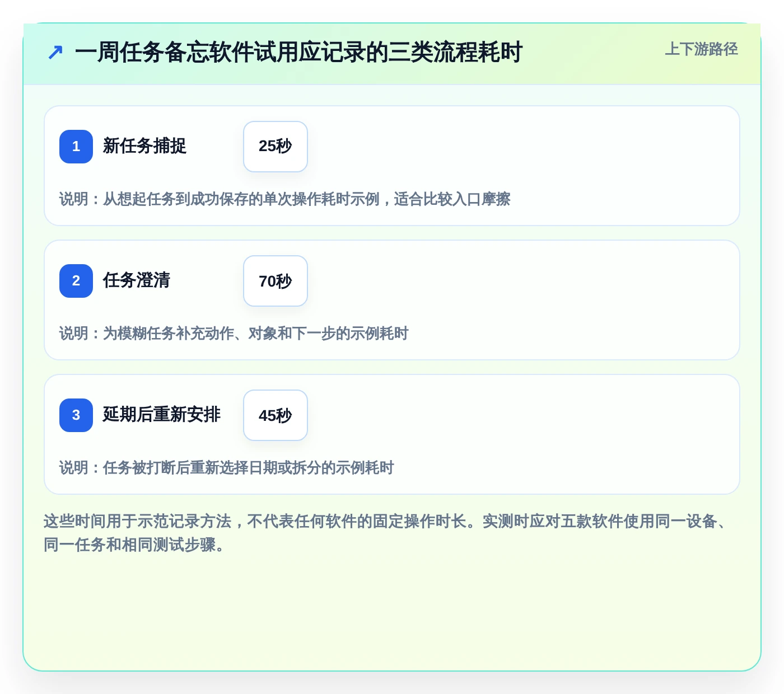This screenshot has height=694, width=784.
Task: Click the description starting 说明：从想起任务到成功保存
Action: point(284,199)
